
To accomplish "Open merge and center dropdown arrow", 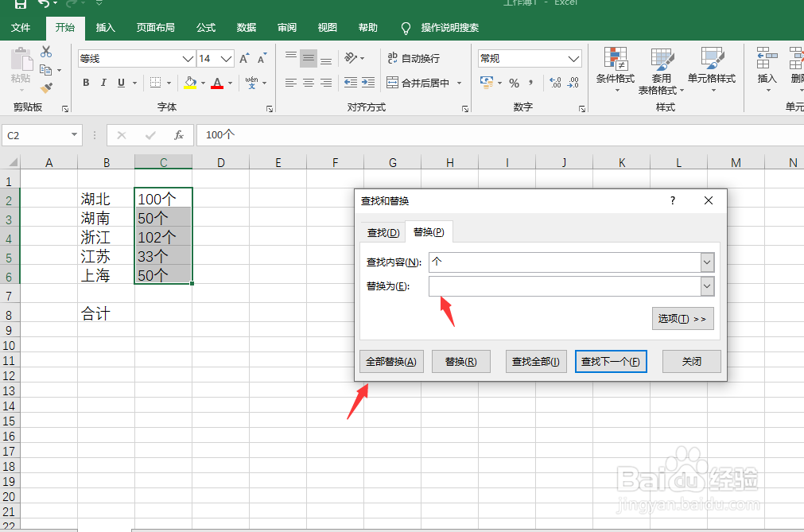I will point(459,83).
